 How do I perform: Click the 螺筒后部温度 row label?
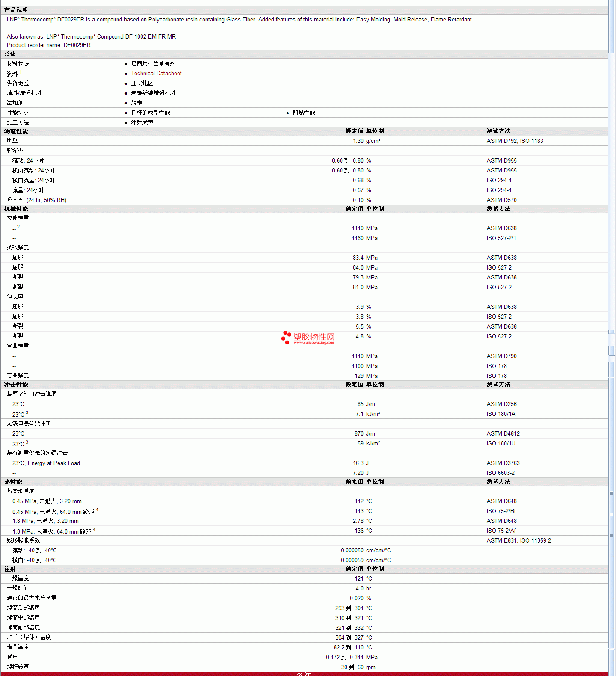point(23,608)
